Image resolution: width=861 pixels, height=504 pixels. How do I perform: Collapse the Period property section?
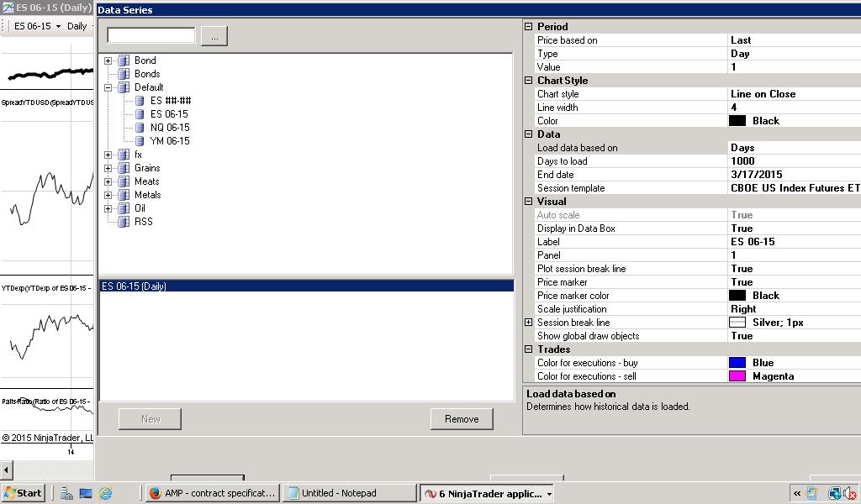[528, 26]
